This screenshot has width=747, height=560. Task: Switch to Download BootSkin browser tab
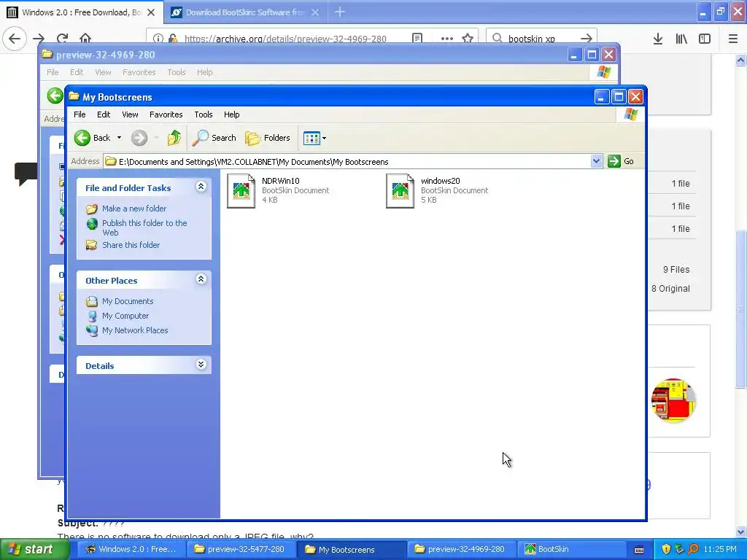245,12
